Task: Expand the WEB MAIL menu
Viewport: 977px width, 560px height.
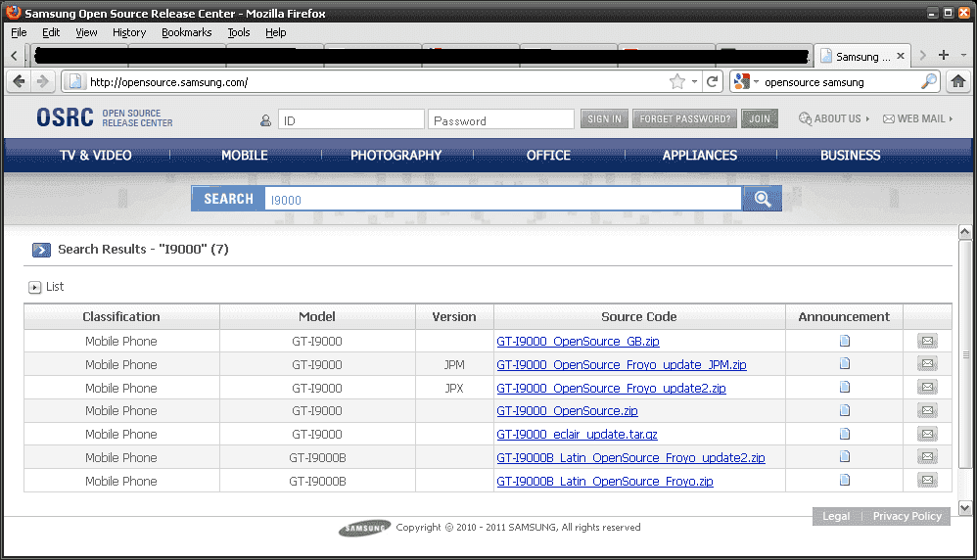Action: coord(918,118)
